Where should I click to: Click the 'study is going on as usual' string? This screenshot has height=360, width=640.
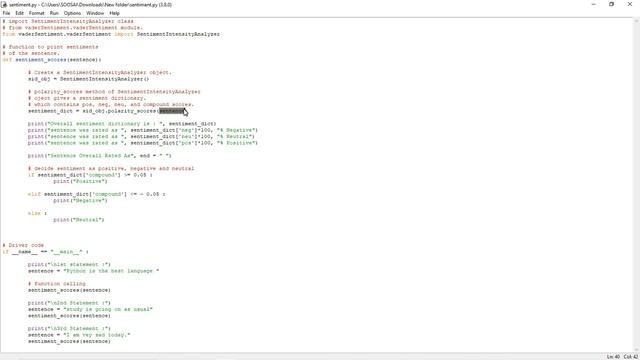coord(108,309)
